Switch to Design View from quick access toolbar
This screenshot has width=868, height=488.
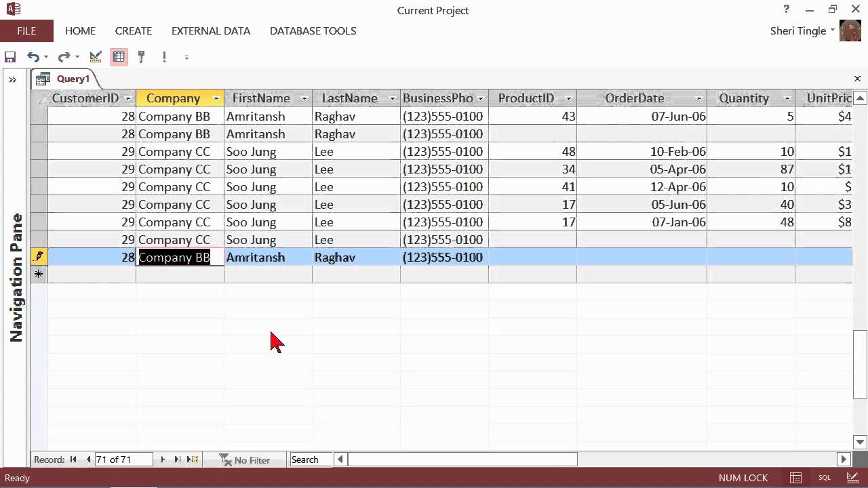tap(96, 57)
